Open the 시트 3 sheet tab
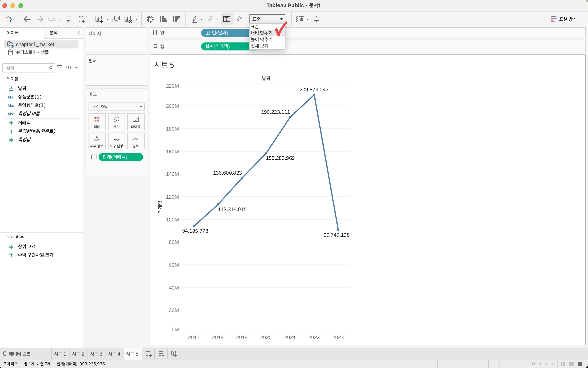 click(x=96, y=354)
